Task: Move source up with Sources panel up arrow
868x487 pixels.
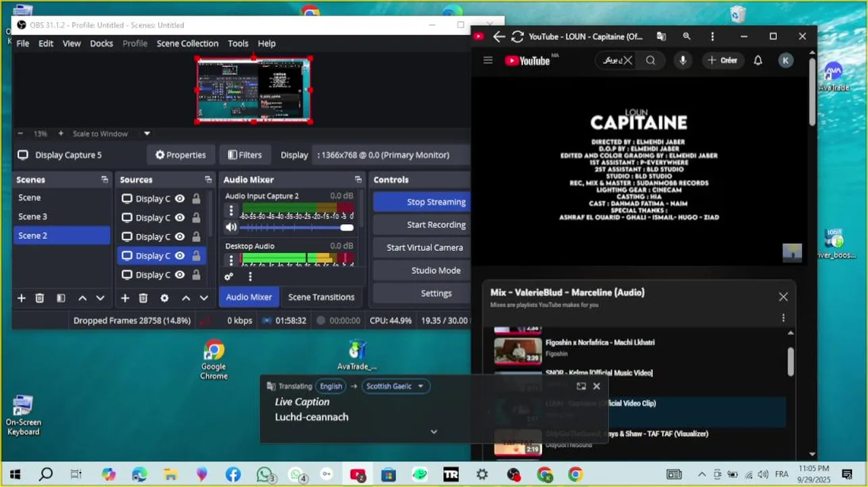Action: tap(186, 298)
